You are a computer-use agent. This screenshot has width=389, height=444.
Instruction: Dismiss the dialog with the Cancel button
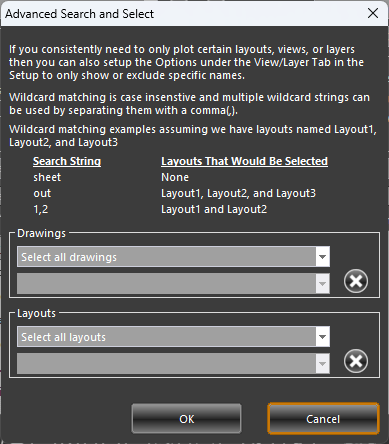(323, 419)
